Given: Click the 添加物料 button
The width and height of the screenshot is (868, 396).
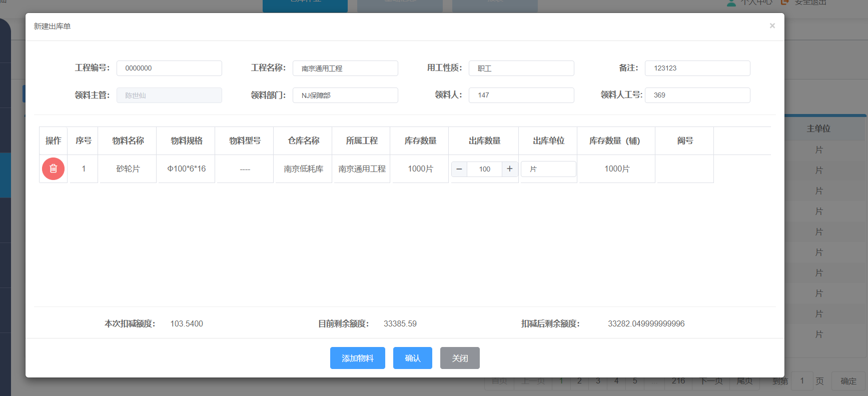Looking at the screenshot, I should point(357,358).
